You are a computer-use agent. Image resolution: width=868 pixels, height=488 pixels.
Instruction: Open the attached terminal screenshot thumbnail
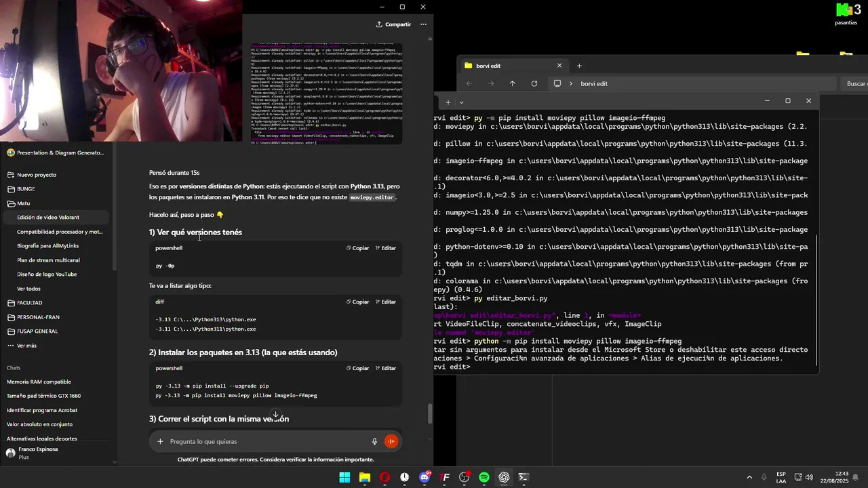pos(327,94)
